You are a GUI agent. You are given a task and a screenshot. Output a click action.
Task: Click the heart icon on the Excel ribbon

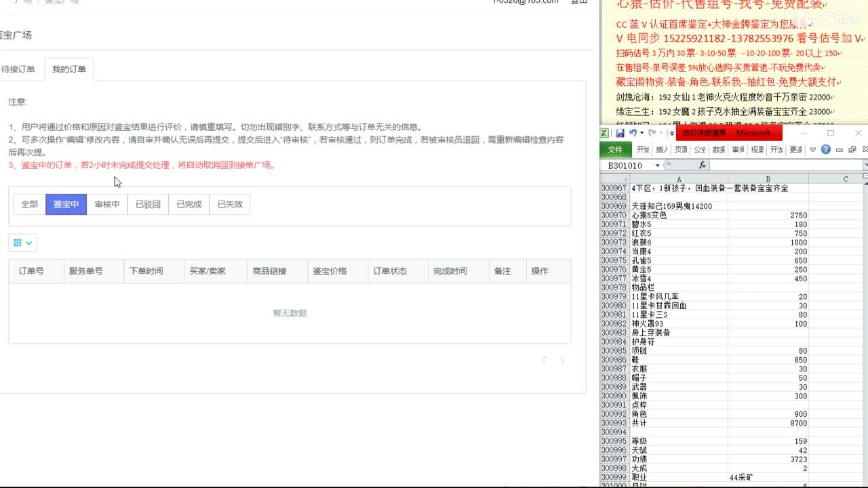click(x=812, y=150)
